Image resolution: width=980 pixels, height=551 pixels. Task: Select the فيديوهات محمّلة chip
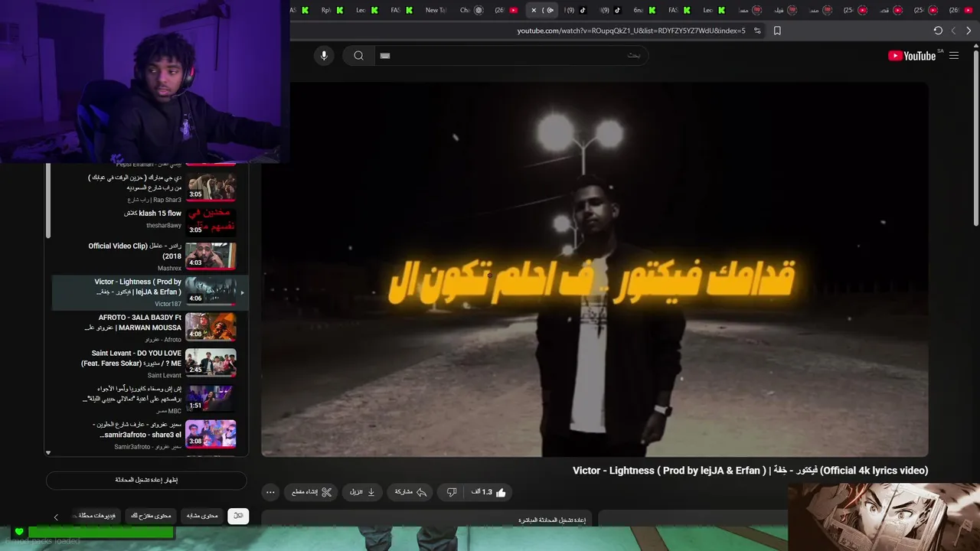pos(96,516)
